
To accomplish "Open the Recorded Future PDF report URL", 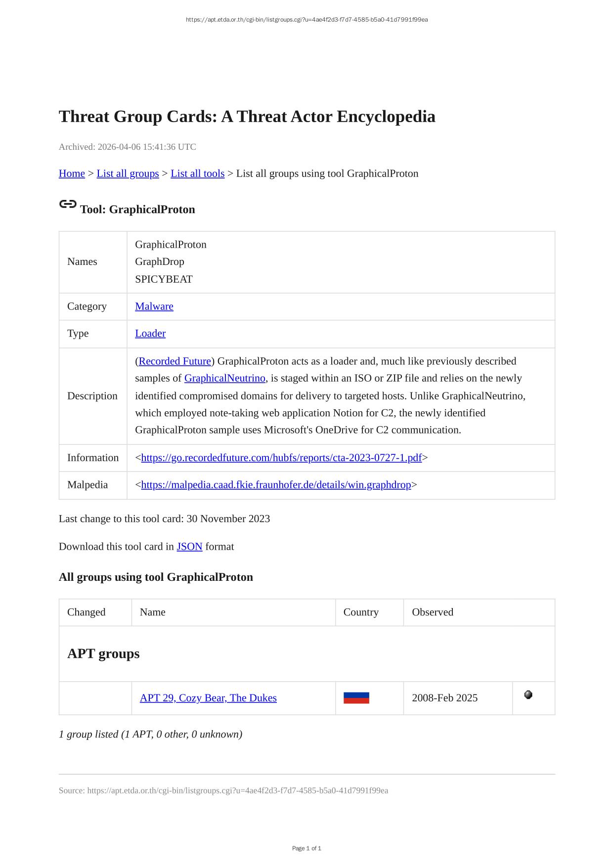I will coord(281,458).
